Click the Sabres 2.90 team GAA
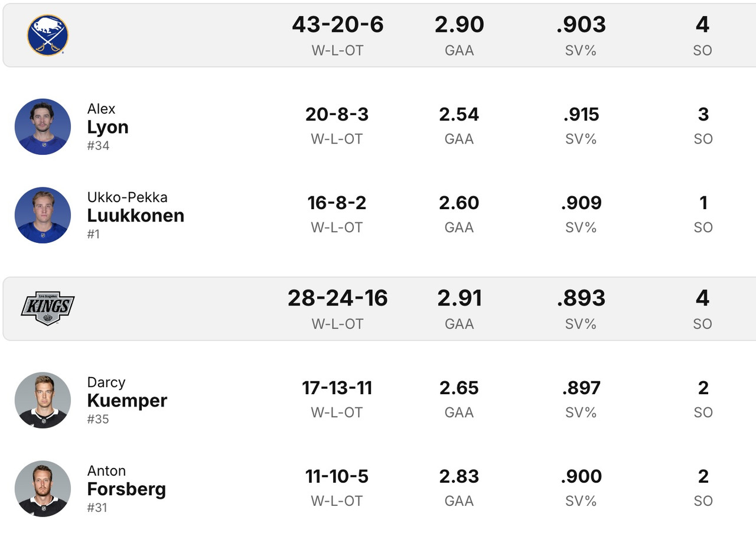 tap(459, 25)
